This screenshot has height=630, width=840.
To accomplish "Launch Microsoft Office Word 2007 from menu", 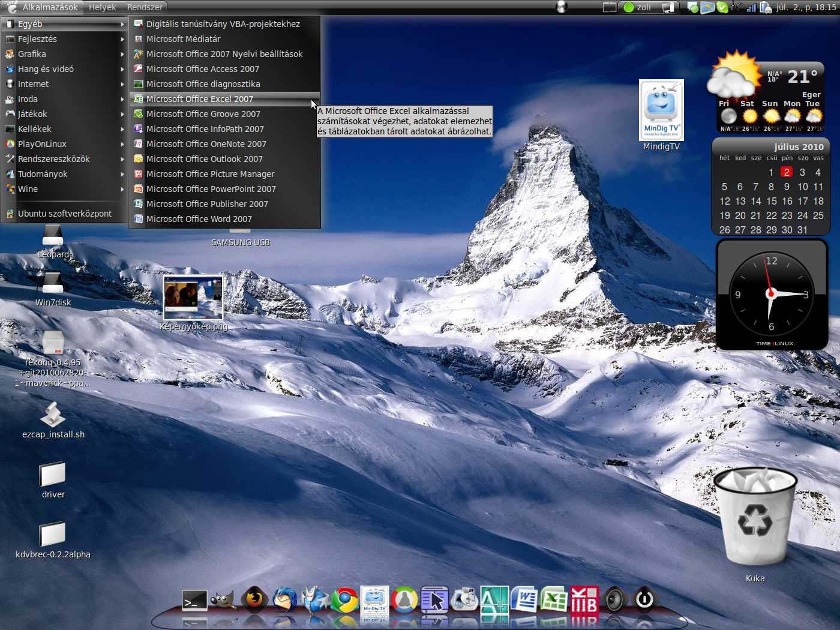I will point(224,219).
